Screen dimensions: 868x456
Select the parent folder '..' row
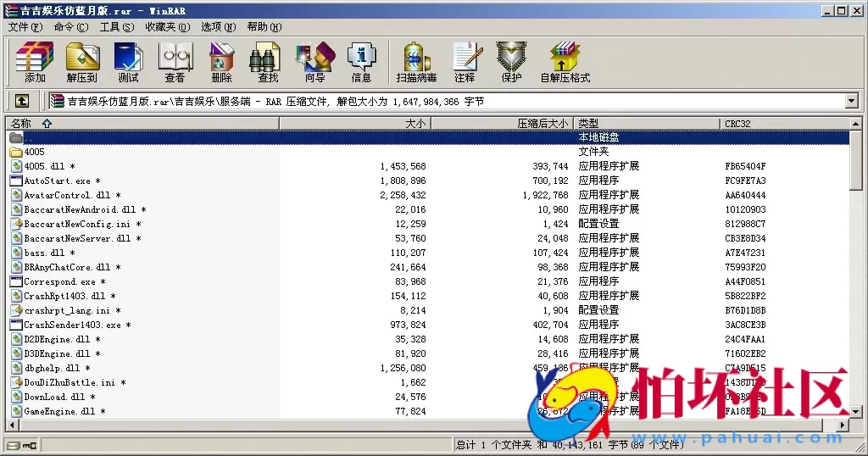coord(428,137)
